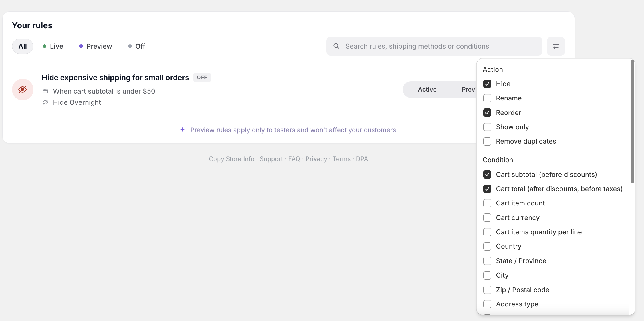Click the crossed-eye icon beside Hide Overnight
The image size is (644, 321).
click(x=45, y=102)
